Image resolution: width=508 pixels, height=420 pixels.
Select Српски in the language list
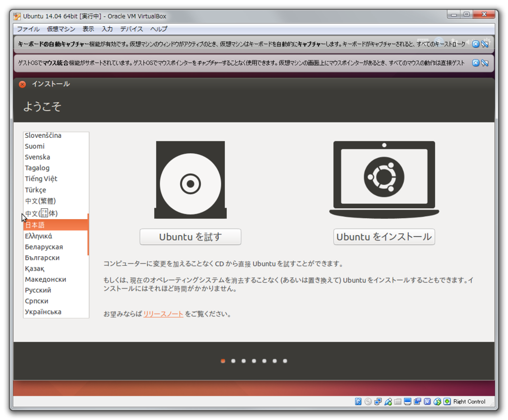[x=56, y=301]
